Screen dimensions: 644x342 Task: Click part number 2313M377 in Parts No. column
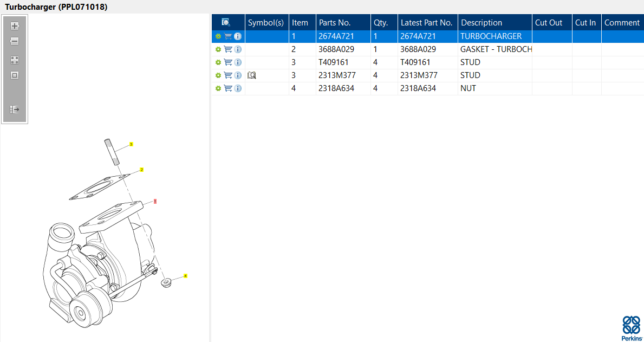pos(337,75)
